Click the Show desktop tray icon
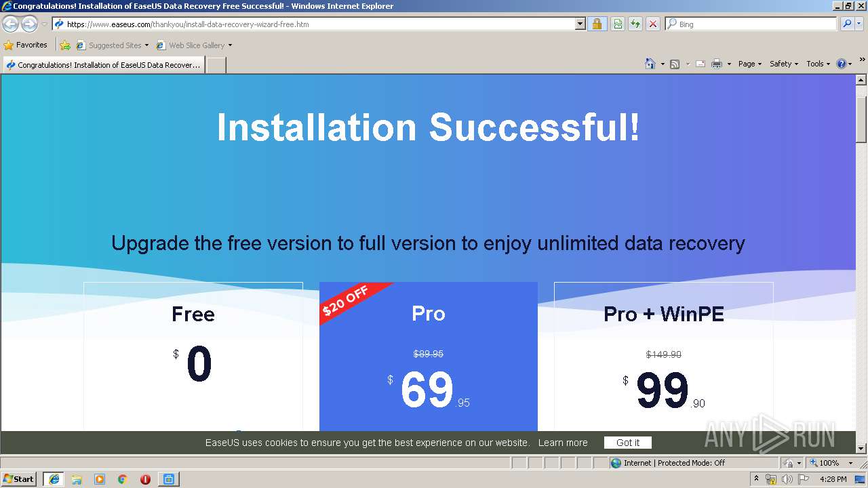This screenshot has height=488, width=868. 861,479
